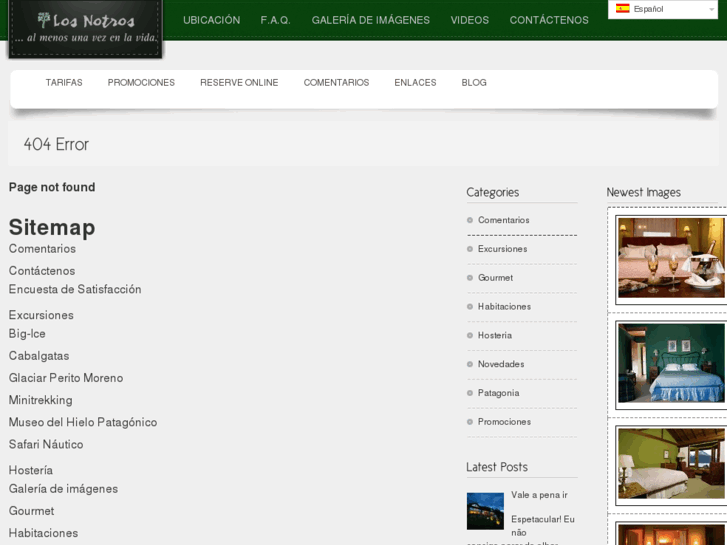Open the Enlaces tab
The image size is (727, 545).
point(415,83)
